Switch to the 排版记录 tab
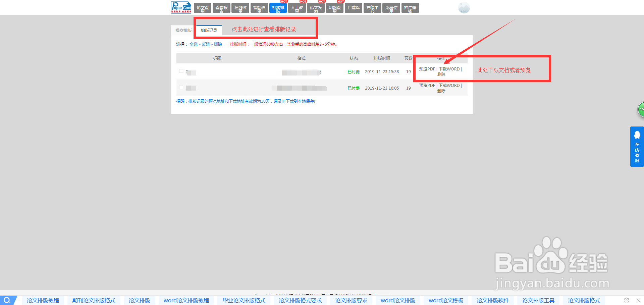644x305 pixels. [x=209, y=30]
